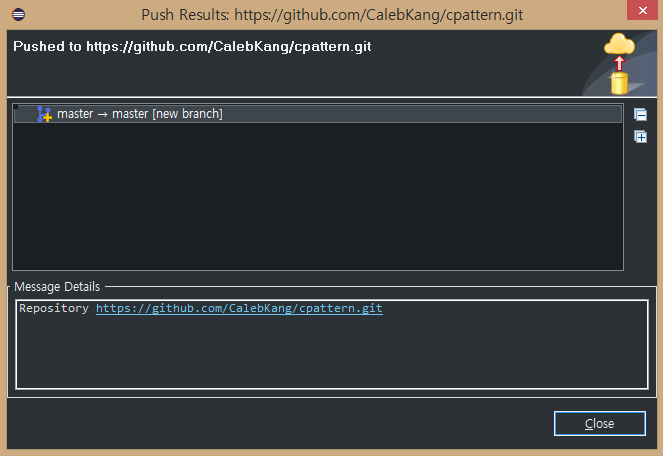Click the 'Repository' text in Message Details
This screenshot has width=663, height=456.
click(x=54, y=308)
